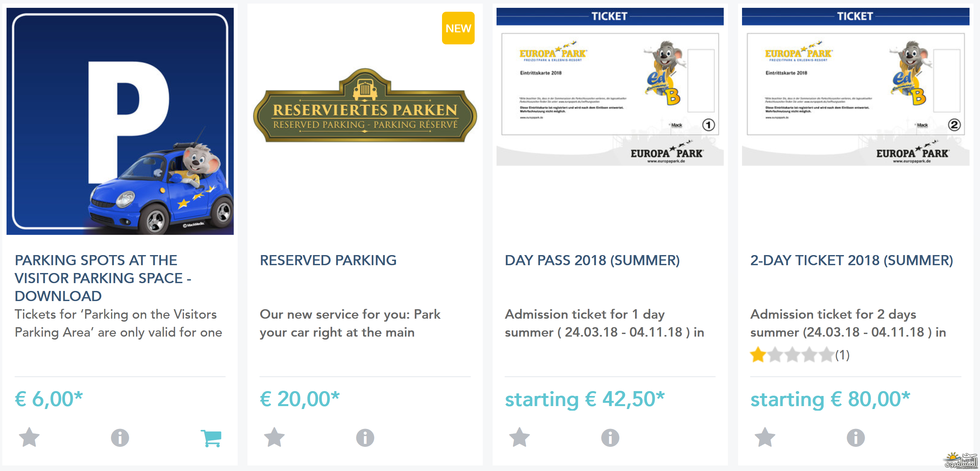
Task: Open info for Day Pass 2018
Action: (x=610, y=437)
